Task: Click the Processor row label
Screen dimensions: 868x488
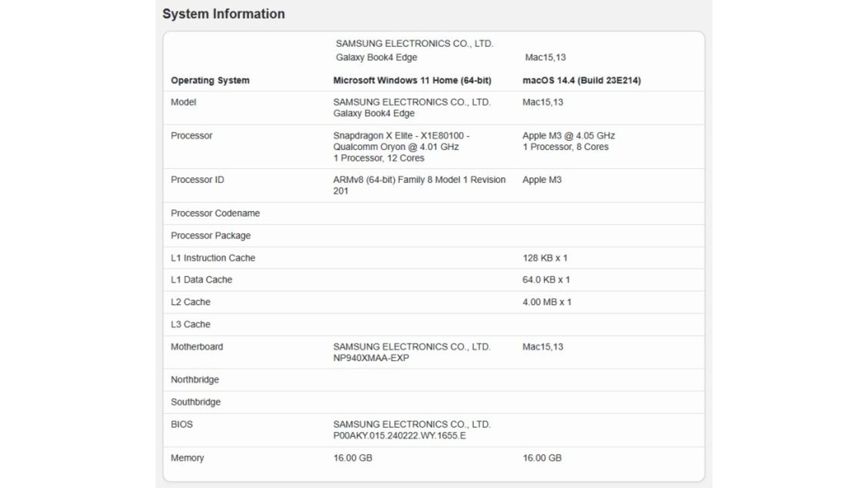Action: [191, 136]
